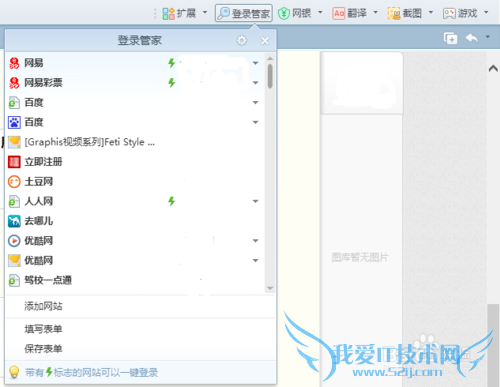The height and width of the screenshot is (387, 500).
Task: Click the list scroll-down arrow
Action: point(270,288)
